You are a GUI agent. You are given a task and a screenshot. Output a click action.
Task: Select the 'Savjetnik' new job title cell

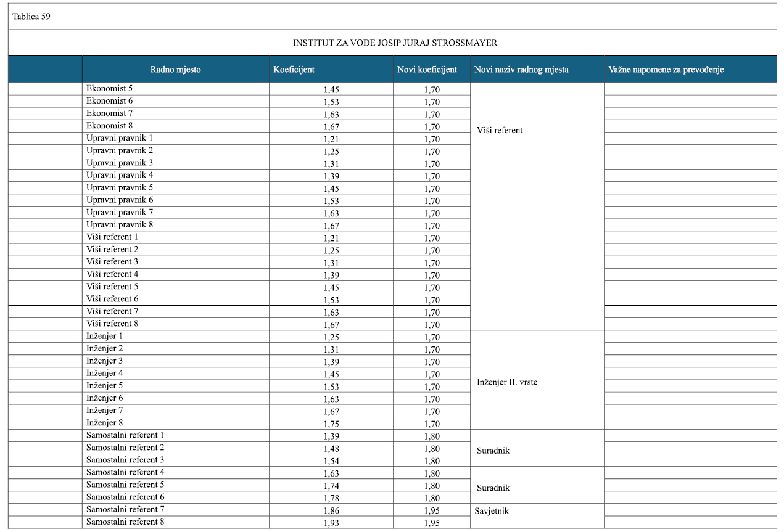pyautogui.click(x=493, y=511)
